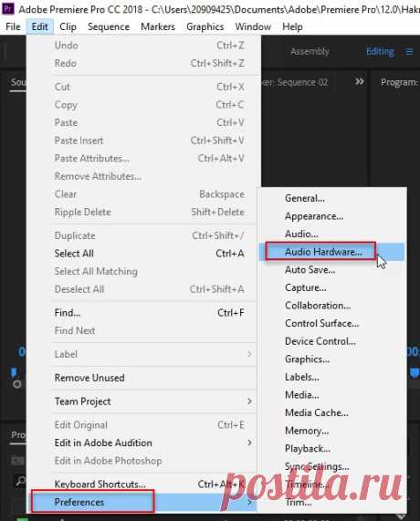Select the Program monitor tab
420x521 pixels.
399,82
